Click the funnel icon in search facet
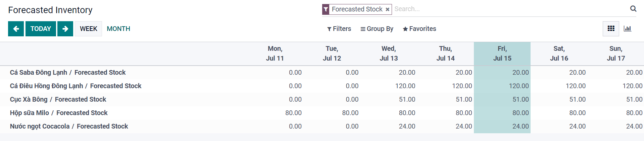Image resolution: width=644 pixels, height=141 pixels. [326, 9]
